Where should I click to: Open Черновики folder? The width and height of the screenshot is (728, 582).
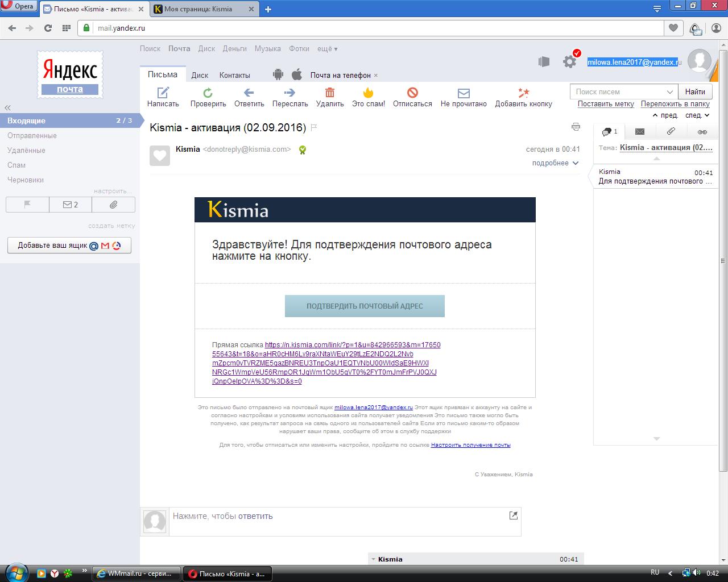26,180
